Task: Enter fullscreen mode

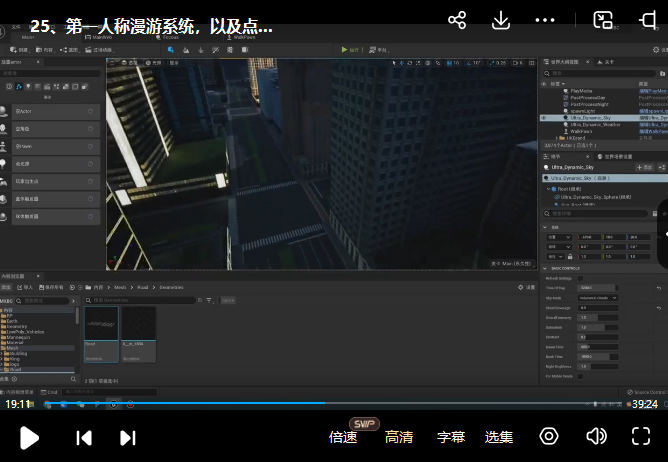Action: (641, 436)
